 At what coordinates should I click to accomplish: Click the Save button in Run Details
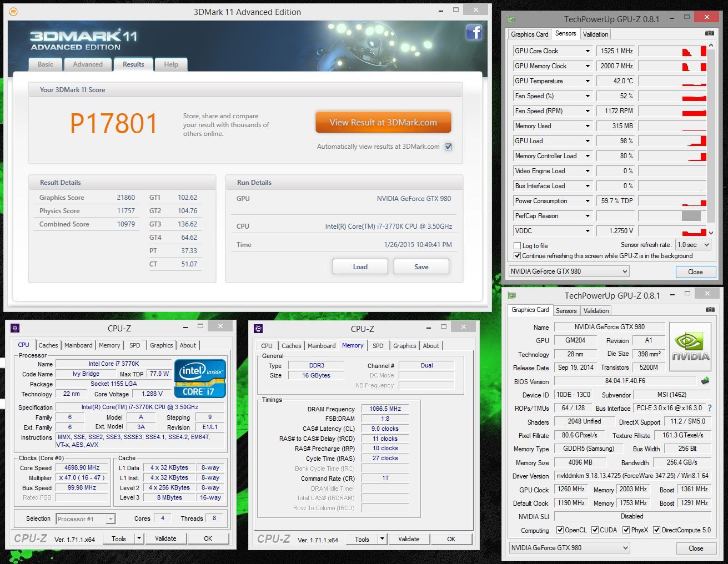421,267
